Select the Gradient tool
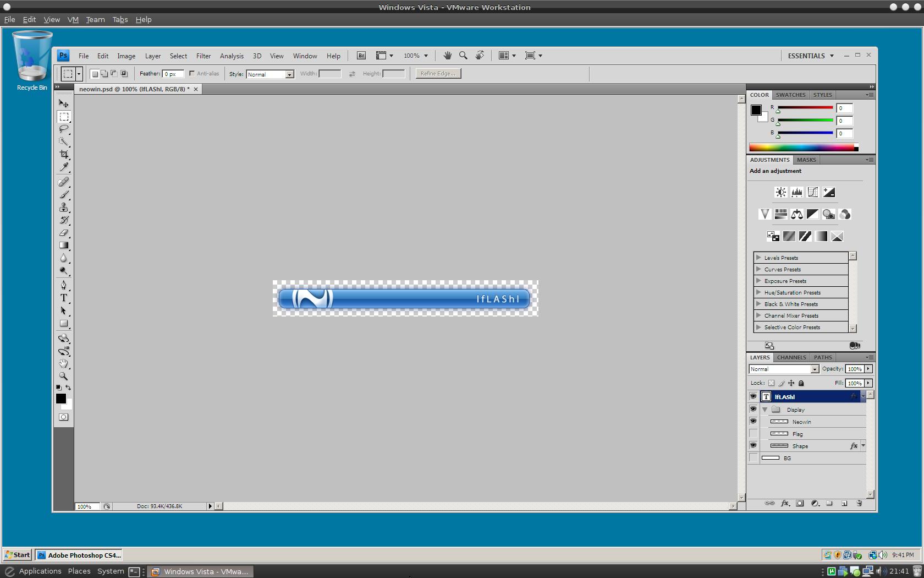The image size is (924, 578). tap(64, 245)
